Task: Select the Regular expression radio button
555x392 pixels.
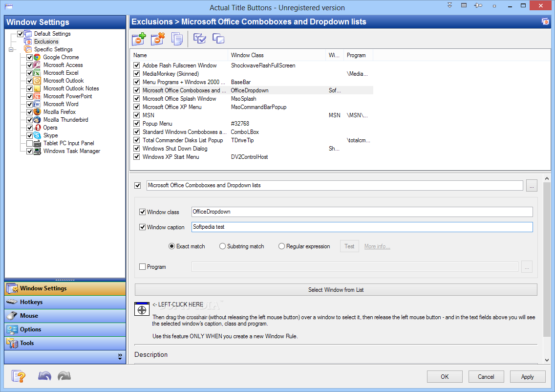Action: (x=281, y=246)
